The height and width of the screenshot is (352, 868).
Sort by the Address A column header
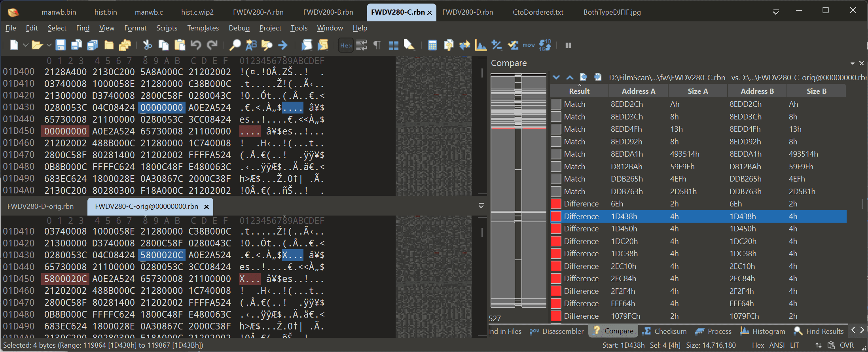pos(638,91)
